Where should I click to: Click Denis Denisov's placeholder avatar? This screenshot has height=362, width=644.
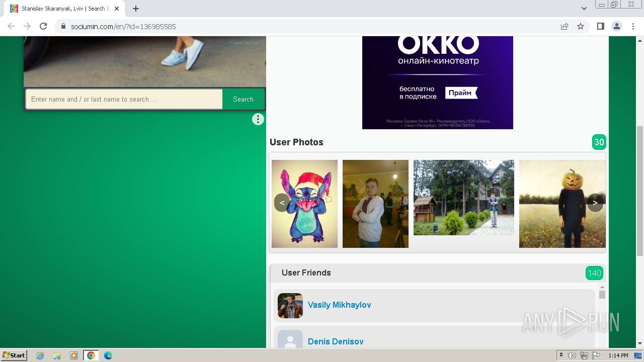[290, 339]
